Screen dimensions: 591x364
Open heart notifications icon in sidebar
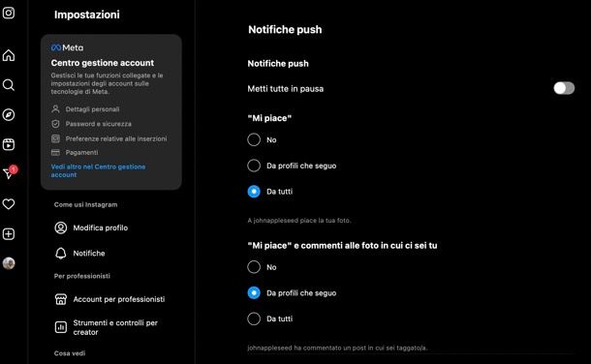pyautogui.click(x=9, y=204)
